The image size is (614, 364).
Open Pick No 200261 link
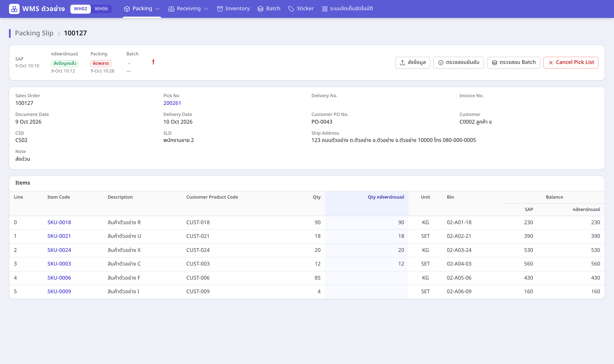pos(172,103)
